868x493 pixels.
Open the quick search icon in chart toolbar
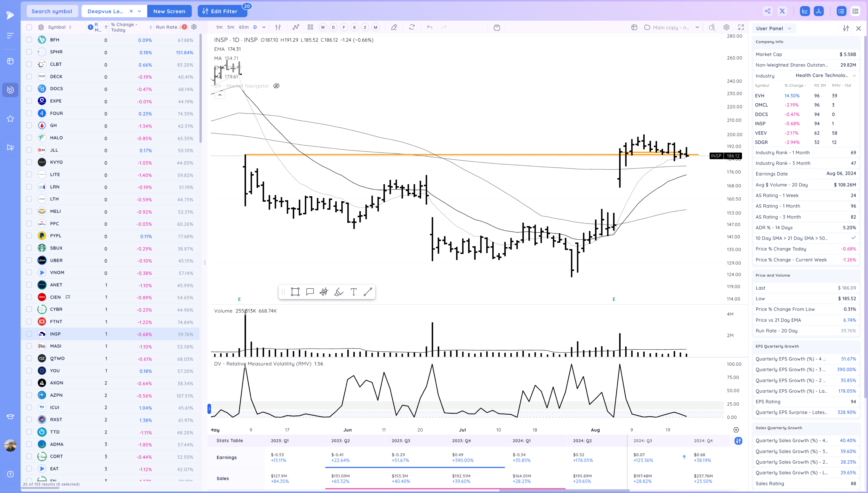[712, 27]
